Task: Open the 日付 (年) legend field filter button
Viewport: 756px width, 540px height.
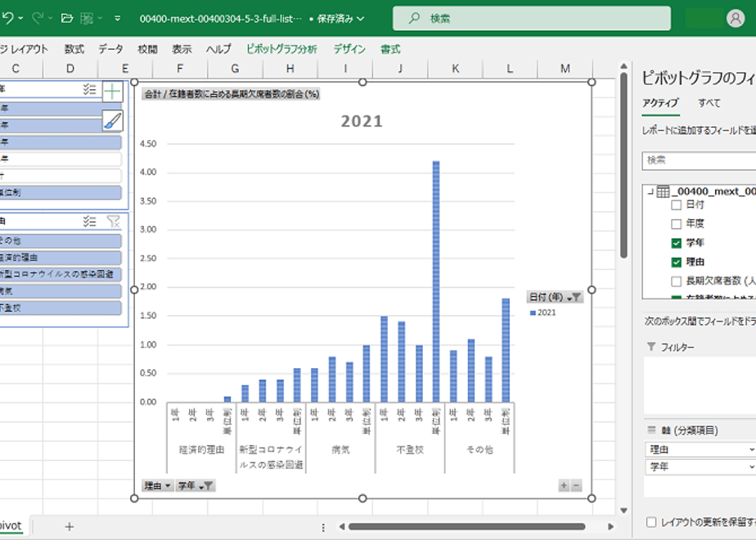Action: coord(555,297)
